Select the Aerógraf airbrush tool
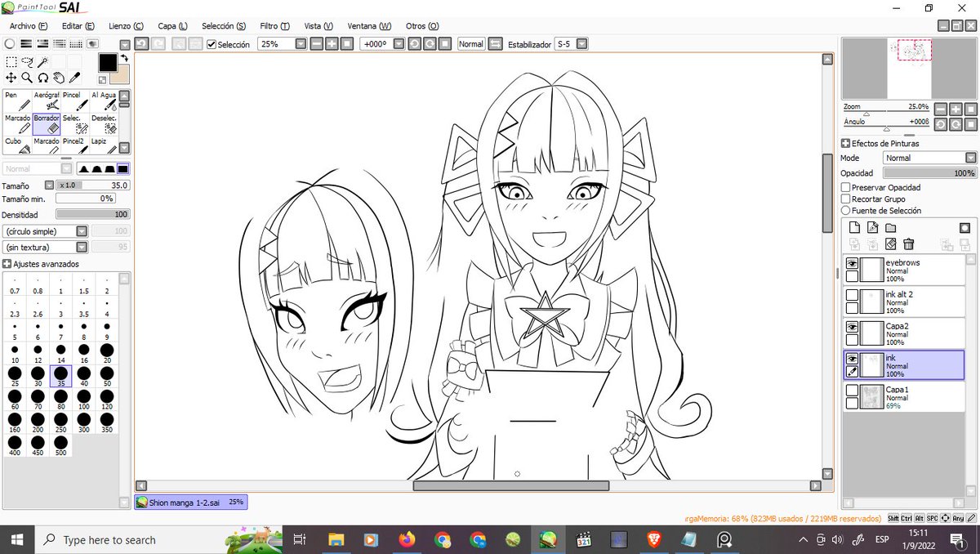980x554 pixels. [x=47, y=101]
